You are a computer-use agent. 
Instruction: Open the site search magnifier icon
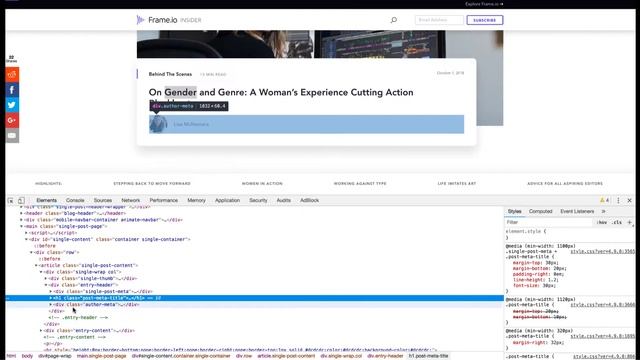coord(394,20)
